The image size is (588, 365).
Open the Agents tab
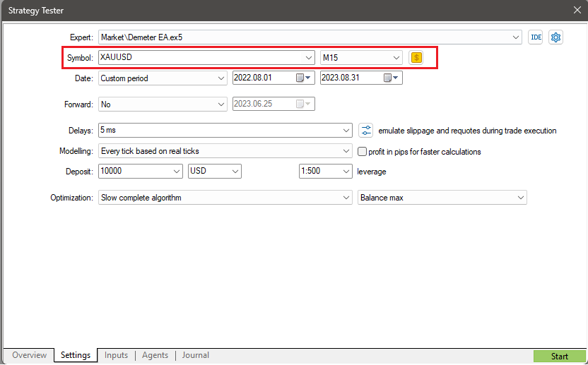[x=155, y=355]
